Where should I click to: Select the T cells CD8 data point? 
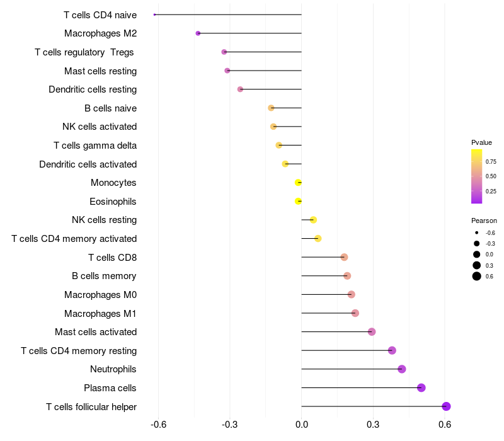click(344, 257)
